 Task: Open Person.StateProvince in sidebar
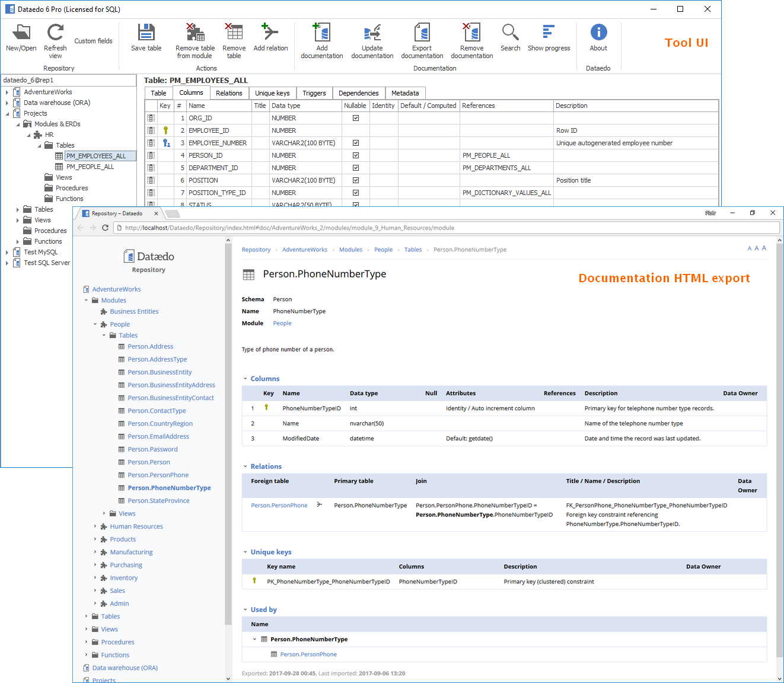(x=158, y=501)
